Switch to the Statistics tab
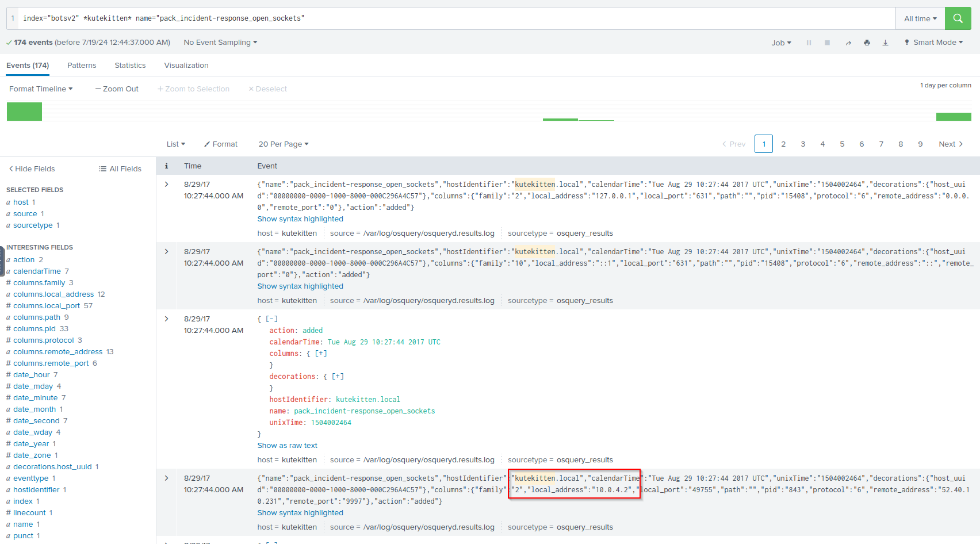 pos(130,66)
